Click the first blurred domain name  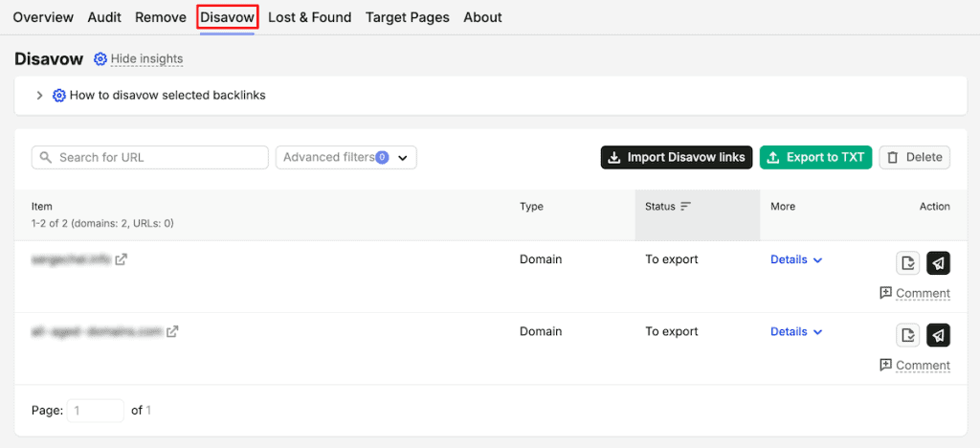coord(71,260)
